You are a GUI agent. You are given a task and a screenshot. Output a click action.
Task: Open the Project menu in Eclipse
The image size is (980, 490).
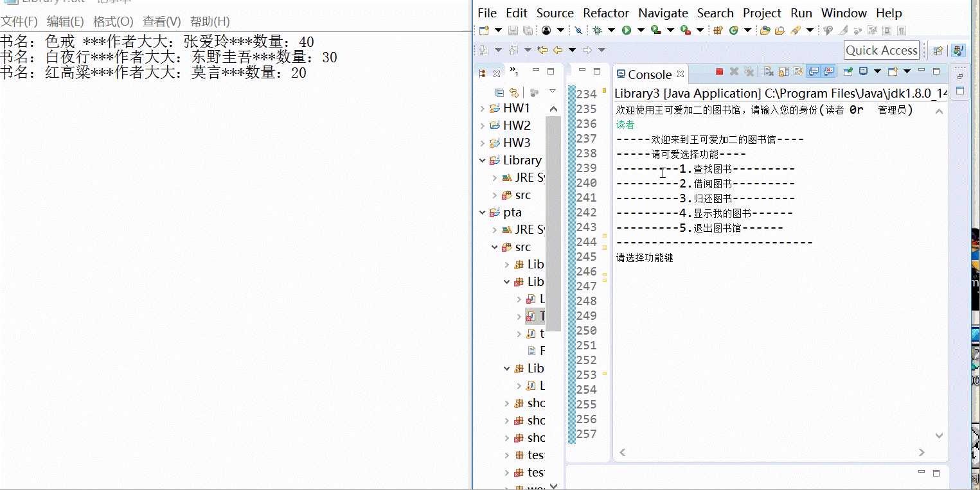pos(762,13)
